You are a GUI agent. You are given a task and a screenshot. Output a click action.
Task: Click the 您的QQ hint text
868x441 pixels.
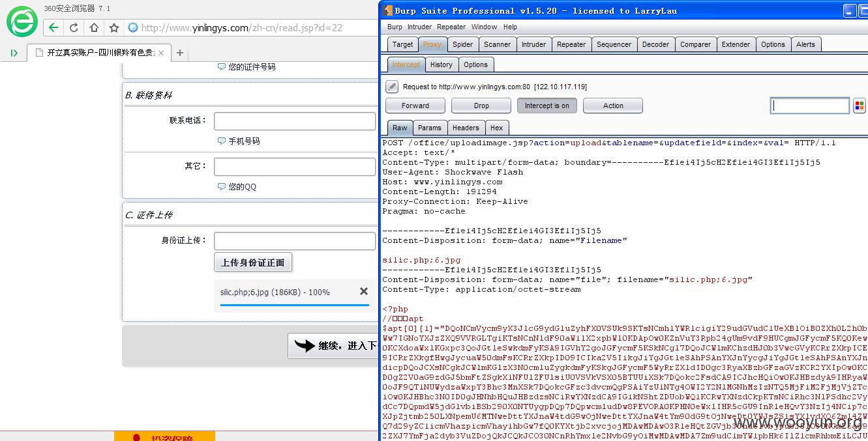click(x=243, y=186)
